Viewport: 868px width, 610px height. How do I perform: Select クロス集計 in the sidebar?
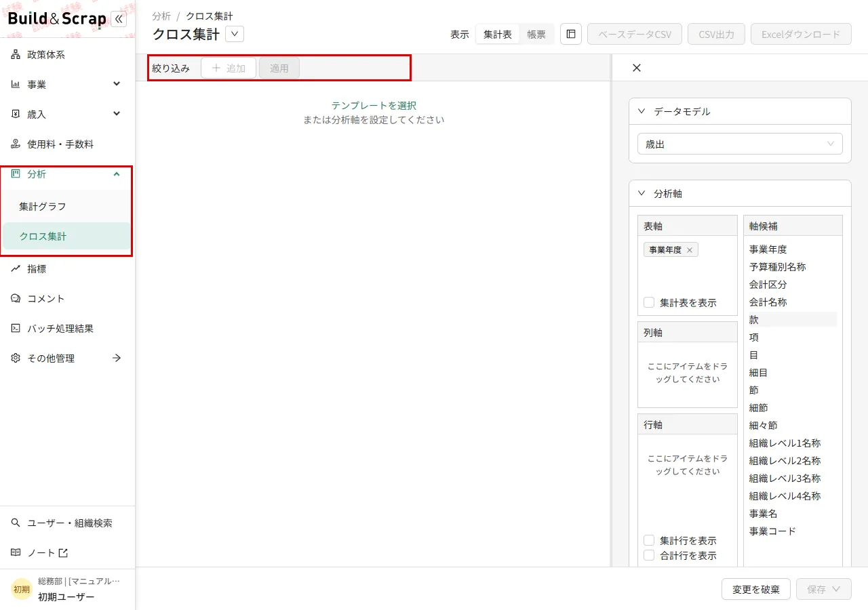click(x=67, y=237)
